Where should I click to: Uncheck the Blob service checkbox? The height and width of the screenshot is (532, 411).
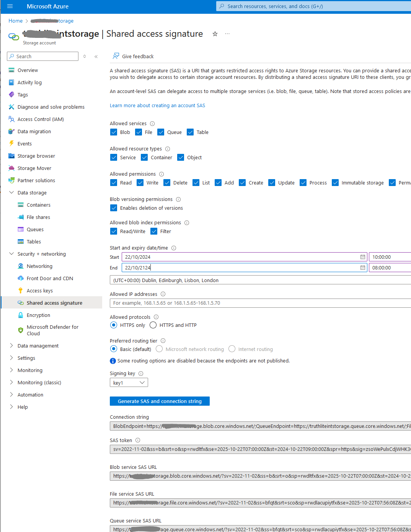114,132
